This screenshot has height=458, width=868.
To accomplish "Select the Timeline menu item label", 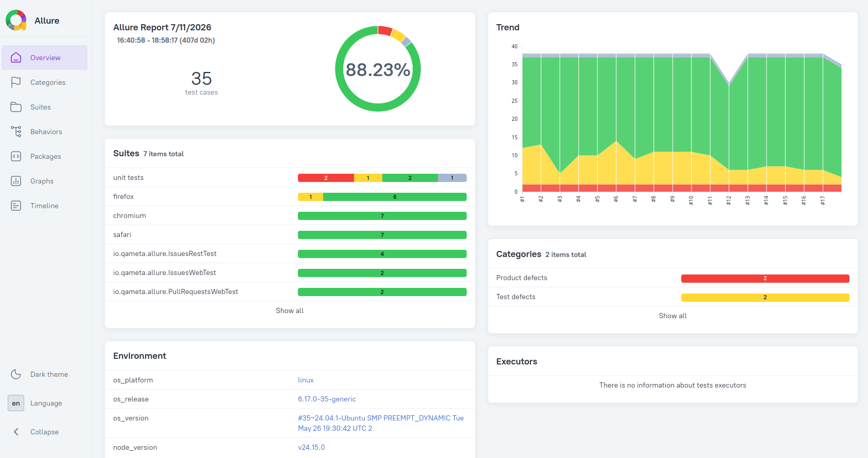I will pos(44,206).
